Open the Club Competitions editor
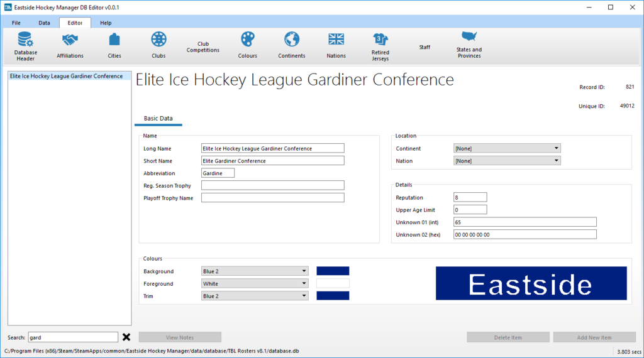Viewport: 644px width, 358px height. [203, 46]
